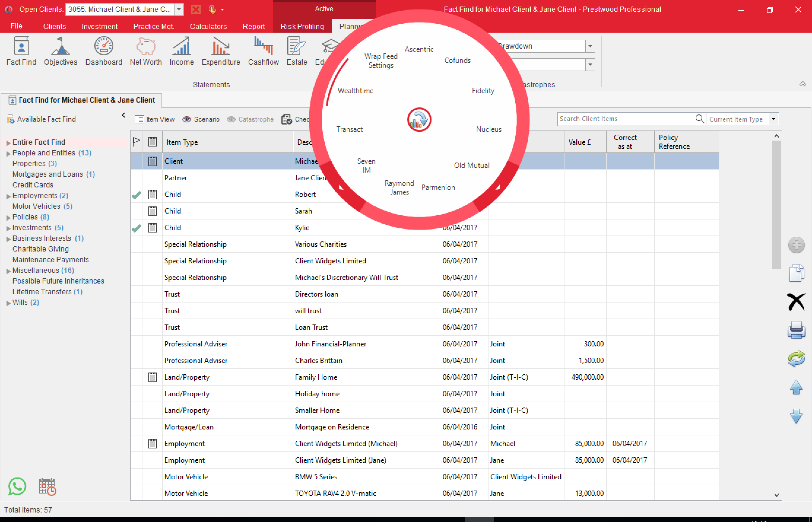Click the Risk Profiling menu tab
The image size is (812, 522).
pos(302,26)
